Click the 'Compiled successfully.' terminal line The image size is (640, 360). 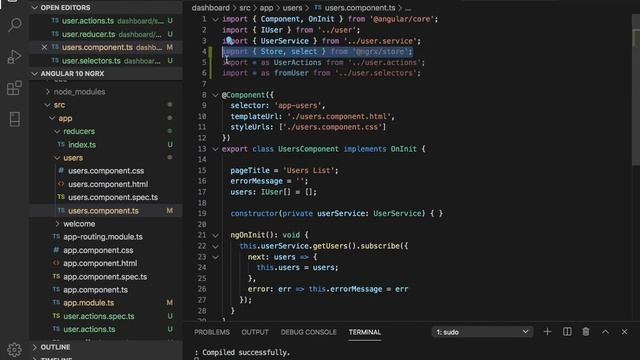[245, 352]
